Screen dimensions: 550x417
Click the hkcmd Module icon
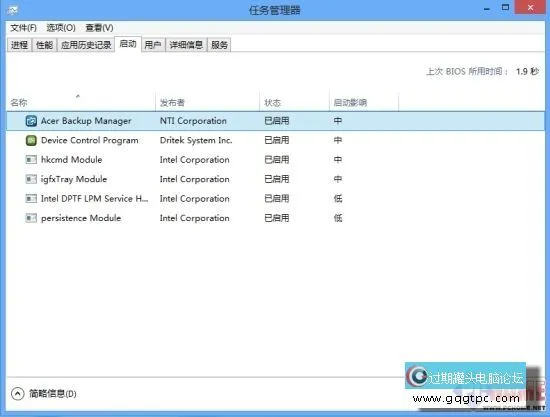[31, 160]
